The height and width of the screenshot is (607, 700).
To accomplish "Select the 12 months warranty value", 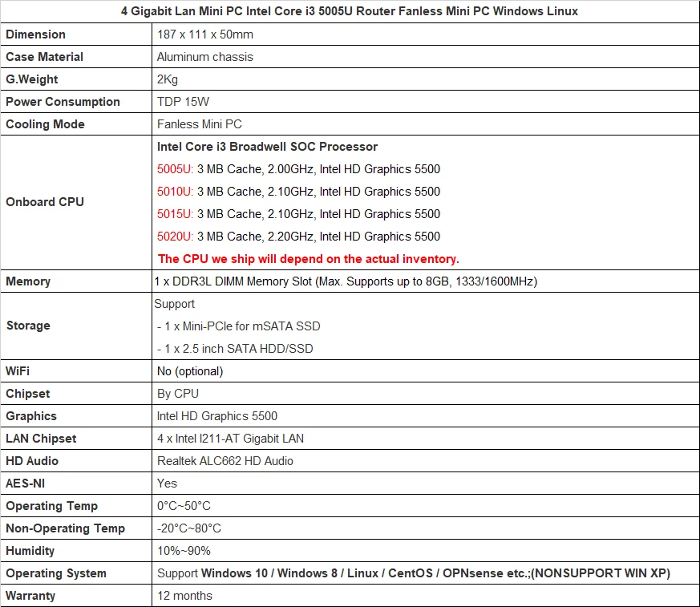I will tap(184, 596).
